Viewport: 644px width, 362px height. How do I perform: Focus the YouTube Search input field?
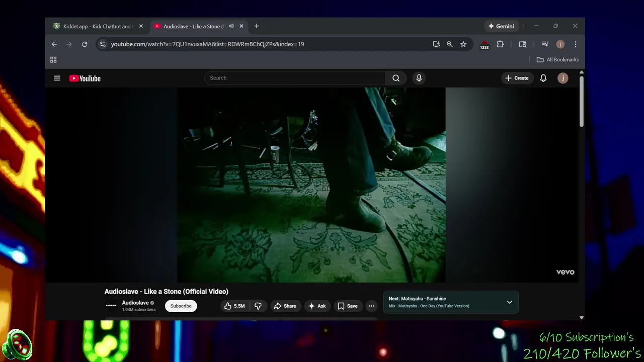[x=295, y=78]
